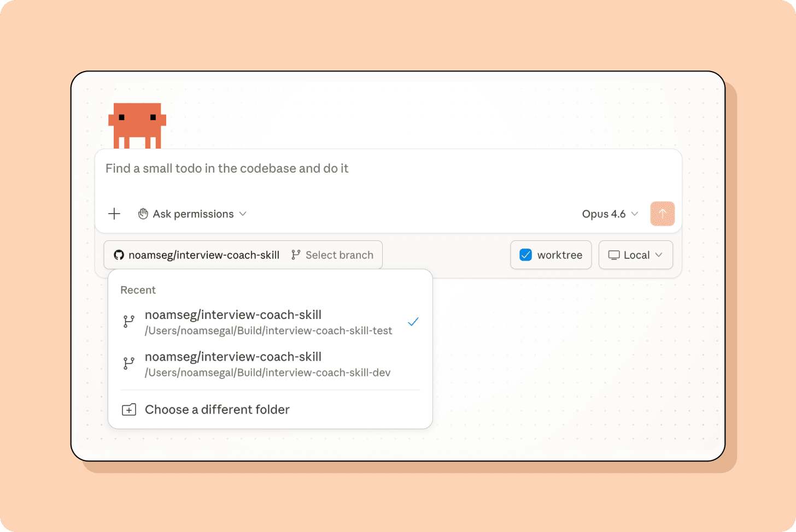This screenshot has height=532, width=796.
Task: Click the /Users/noamsegal/Build/interview-coach-skill-dev path text
Action: pyautogui.click(x=268, y=373)
